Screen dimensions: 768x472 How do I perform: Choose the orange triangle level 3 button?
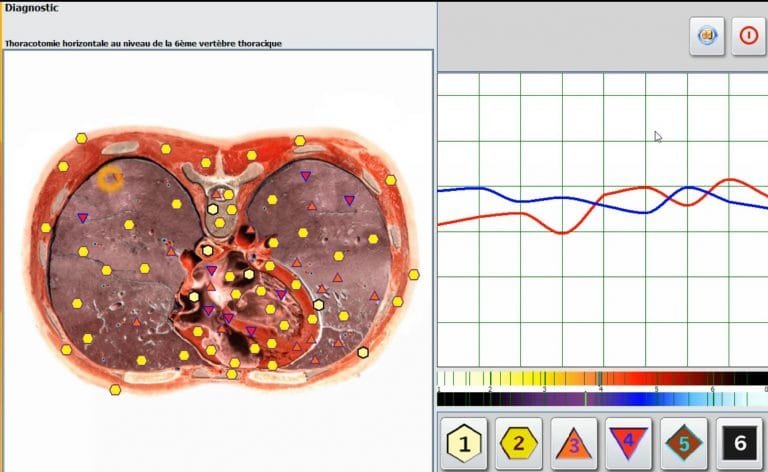pos(574,440)
